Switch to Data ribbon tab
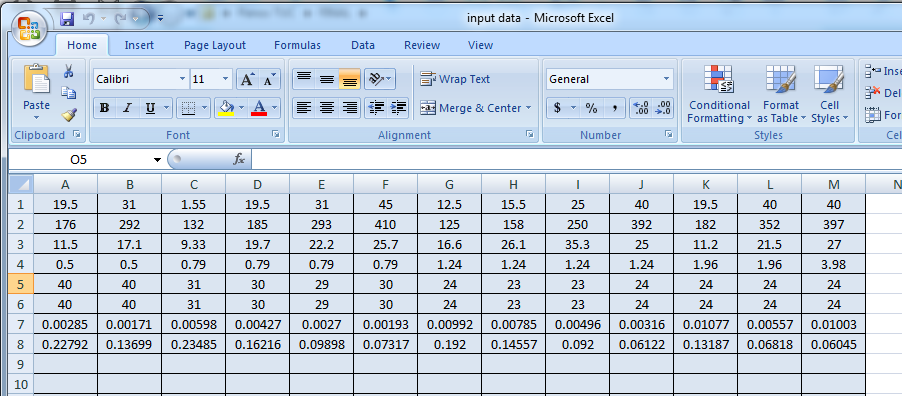Viewport: 902px width, 396px height. click(363, 45)
